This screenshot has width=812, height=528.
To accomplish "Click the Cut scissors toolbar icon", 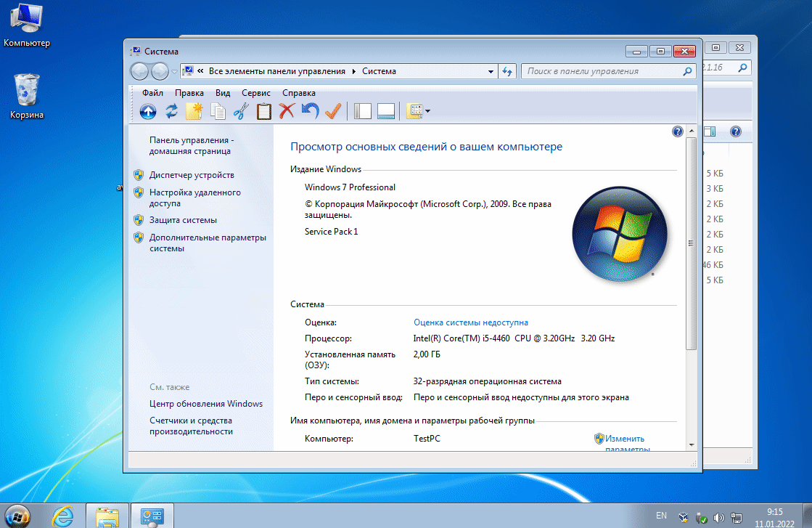I will tap(241, 111).
